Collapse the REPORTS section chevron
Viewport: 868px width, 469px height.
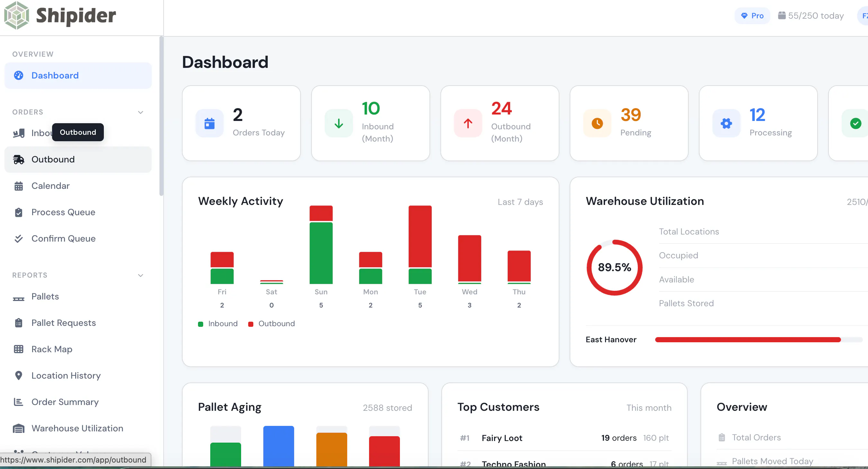pos(140,275)
